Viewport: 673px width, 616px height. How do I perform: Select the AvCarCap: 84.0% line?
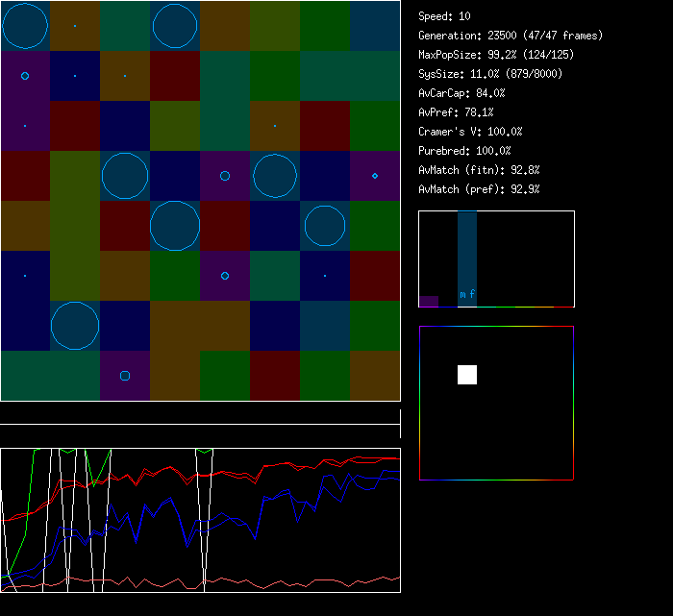point(461,93)
